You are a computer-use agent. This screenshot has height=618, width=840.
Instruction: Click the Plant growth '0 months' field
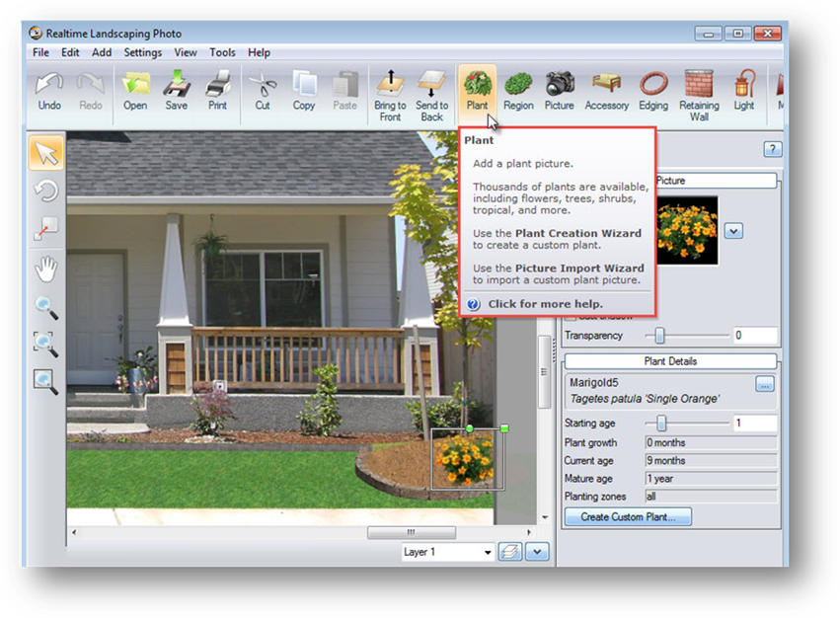[711, 442]
